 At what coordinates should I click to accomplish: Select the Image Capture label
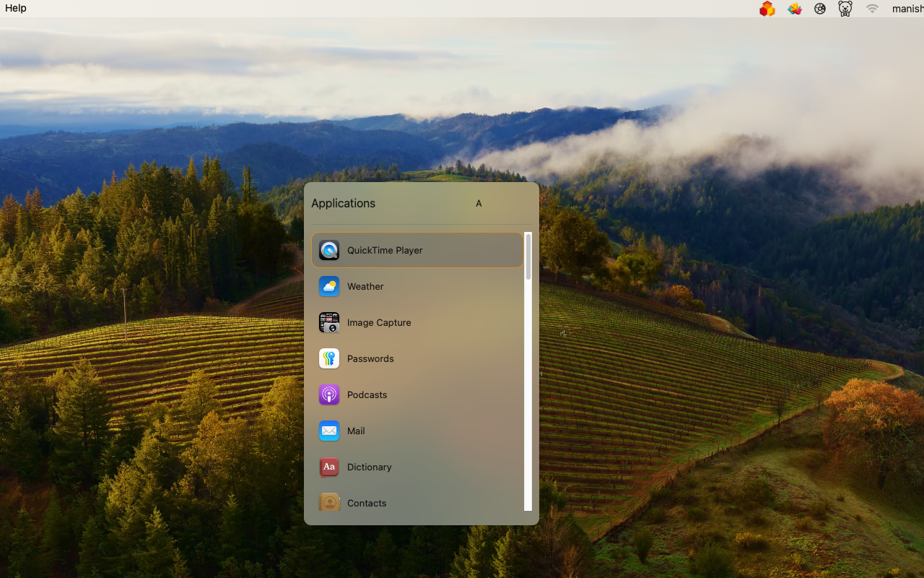point(379,322)
